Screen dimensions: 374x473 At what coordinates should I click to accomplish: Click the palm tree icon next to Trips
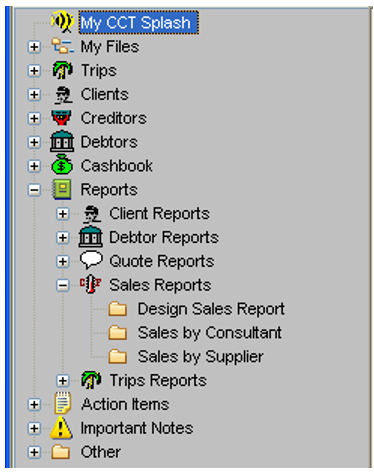62,70
